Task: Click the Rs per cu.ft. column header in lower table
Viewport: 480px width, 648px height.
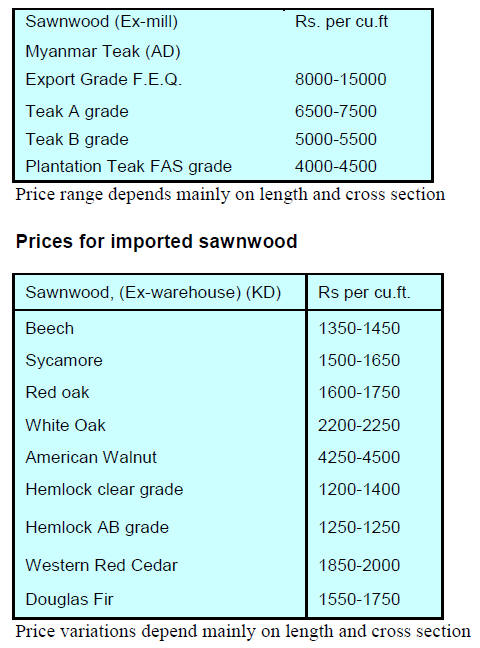Action: point(364,293)
